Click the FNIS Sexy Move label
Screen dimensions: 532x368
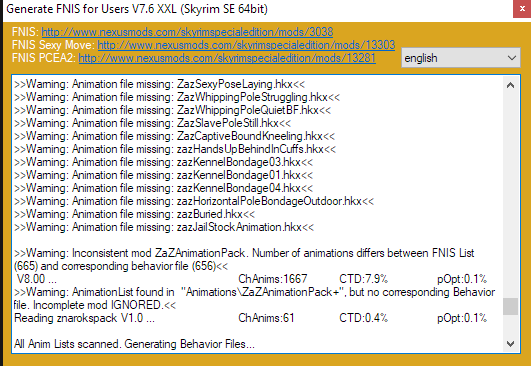53,45
